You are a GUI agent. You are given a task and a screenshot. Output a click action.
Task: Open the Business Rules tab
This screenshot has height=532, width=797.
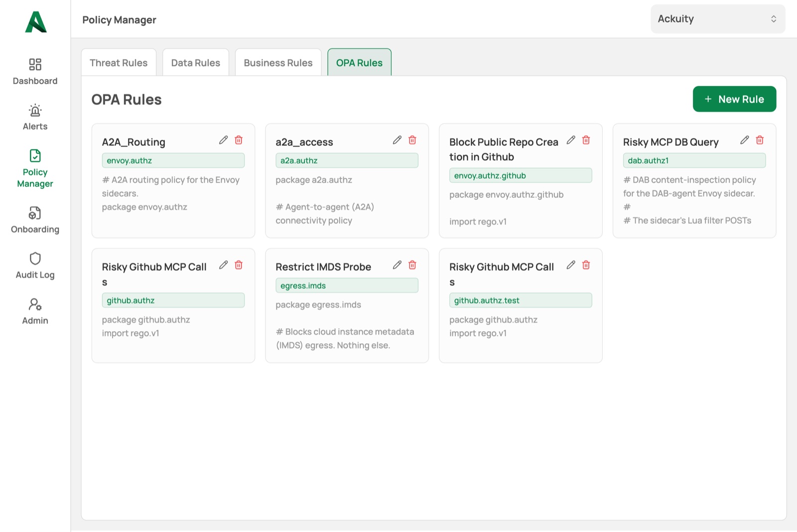278,63
